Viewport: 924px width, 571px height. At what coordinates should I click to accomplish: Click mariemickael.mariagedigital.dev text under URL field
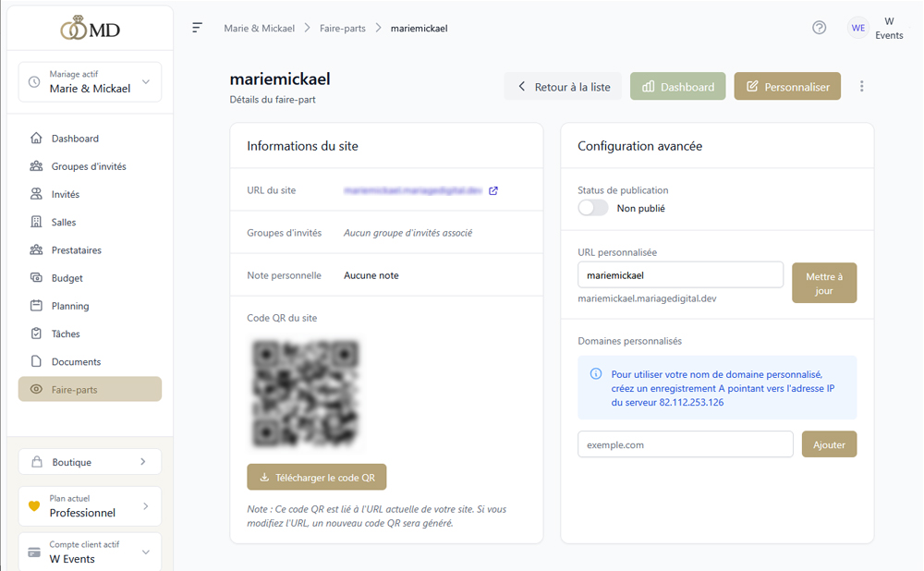point(647,298)
